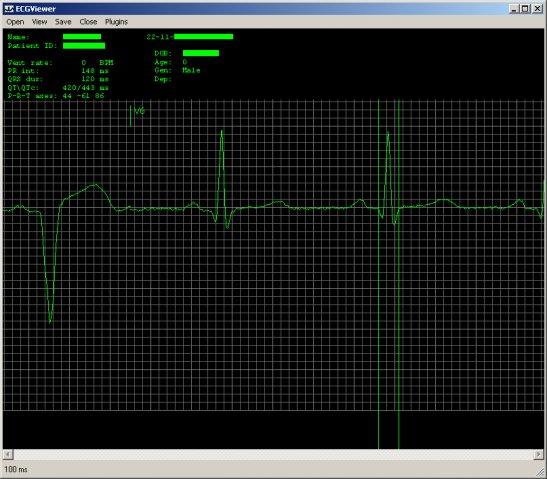Image resolution: width=547 pixels, height=479 pixels.
Task: Click the Name: label
Action: point(18,37)
